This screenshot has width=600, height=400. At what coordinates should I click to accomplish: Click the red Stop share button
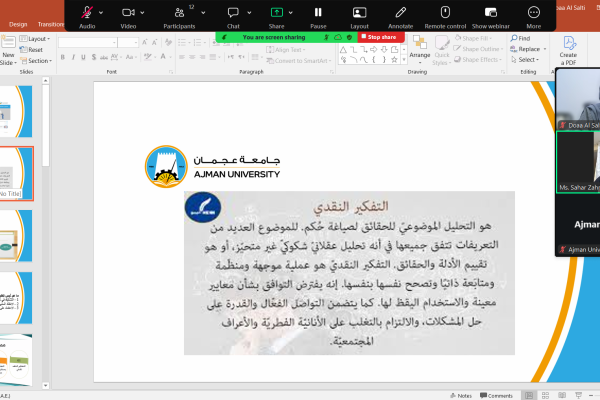[x=379, y=37]
